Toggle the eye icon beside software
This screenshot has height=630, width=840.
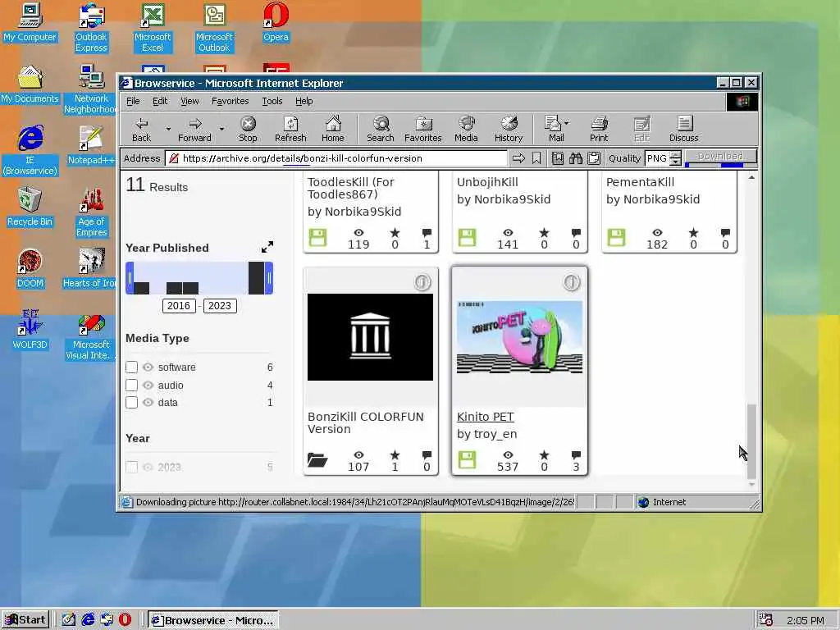click(148, 367)
